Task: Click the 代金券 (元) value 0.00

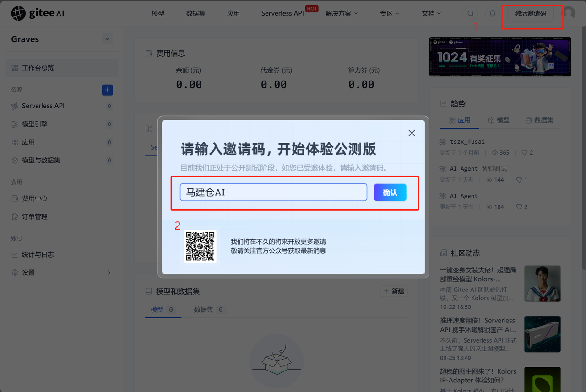Action: (x=274, y=85)
